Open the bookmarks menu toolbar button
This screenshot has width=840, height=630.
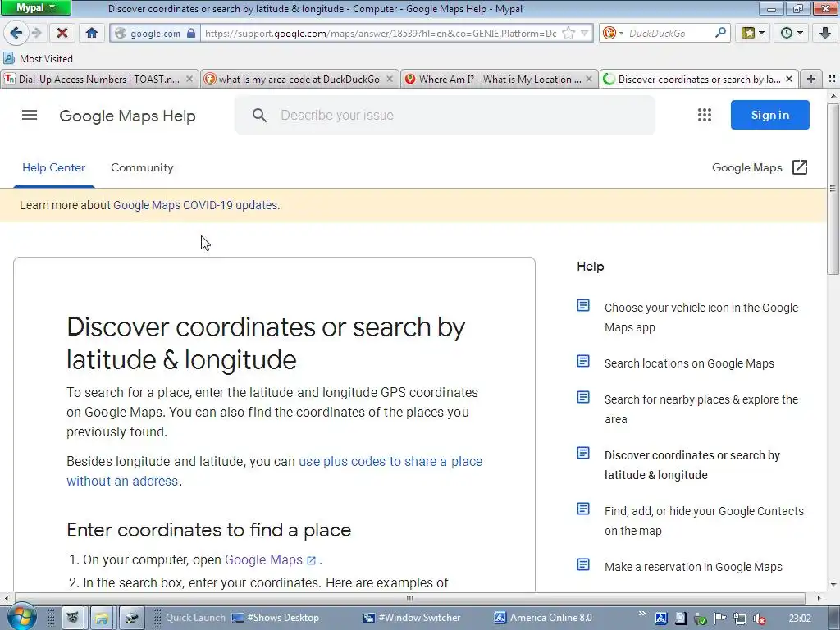point(752,33)
